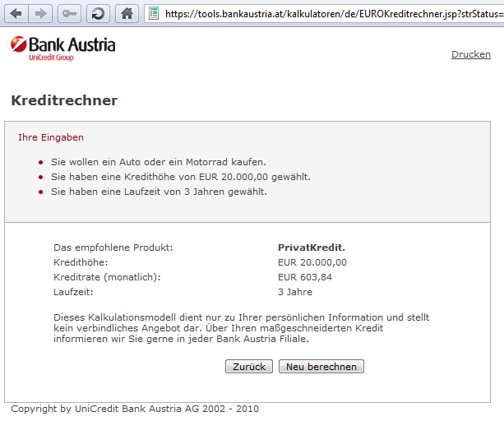Click the Zurück button
Screen dimensions: 504x421
249,367
